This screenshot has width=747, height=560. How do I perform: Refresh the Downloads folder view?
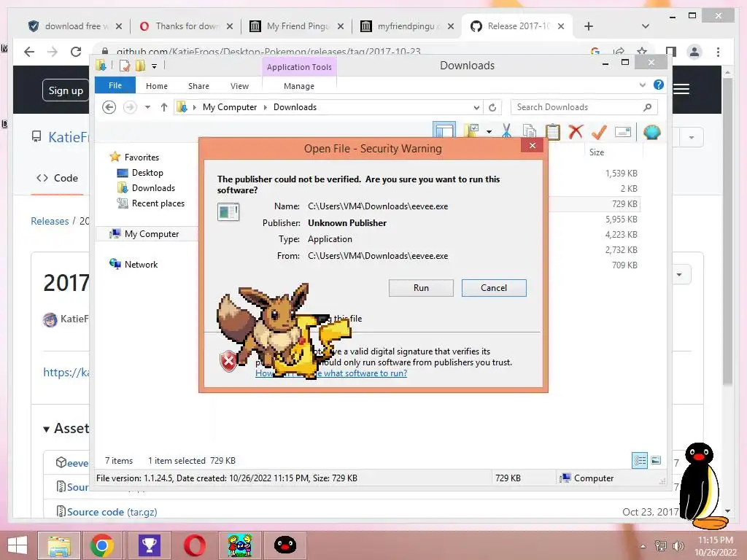(x=492, y=107)
